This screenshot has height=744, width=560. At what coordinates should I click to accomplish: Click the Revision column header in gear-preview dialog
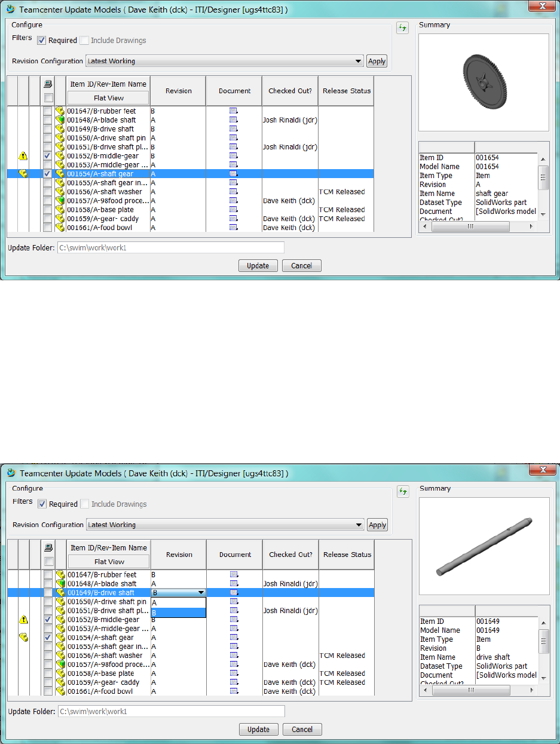[x=178, y=91]
